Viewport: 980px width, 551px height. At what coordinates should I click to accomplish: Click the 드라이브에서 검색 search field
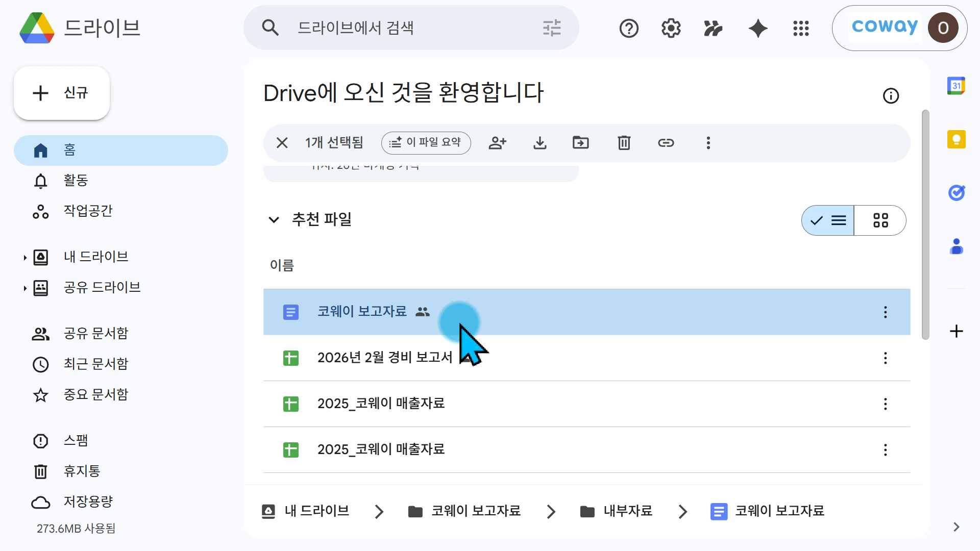(411, 28)
